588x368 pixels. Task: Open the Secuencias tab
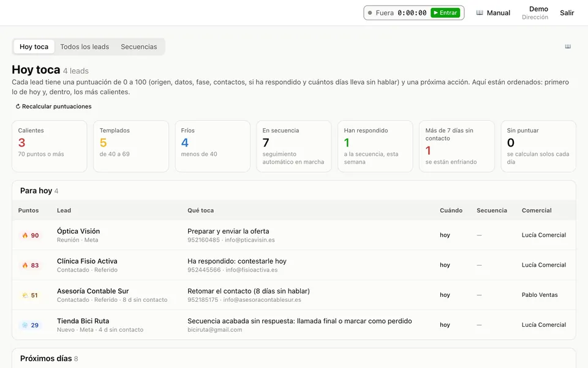coord(139,47)
